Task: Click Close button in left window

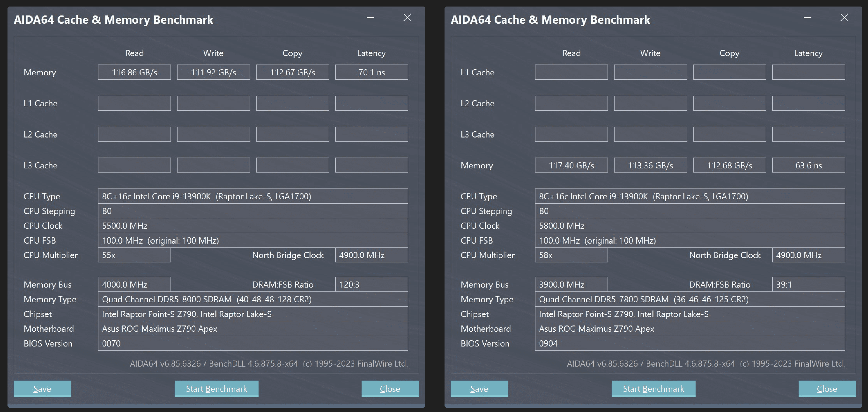Action: 390,388
